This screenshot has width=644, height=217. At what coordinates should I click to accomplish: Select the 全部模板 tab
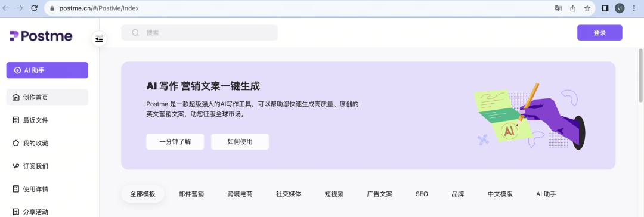[x=143, y=194]
